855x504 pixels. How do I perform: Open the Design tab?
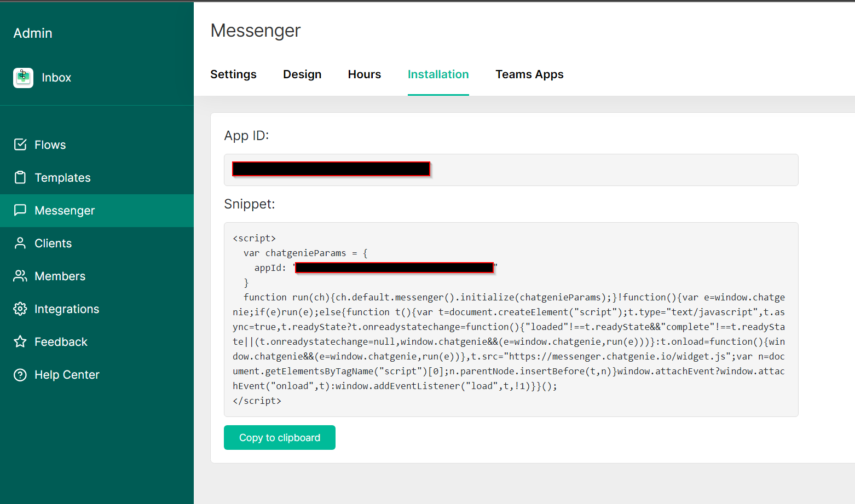(302, 74)
